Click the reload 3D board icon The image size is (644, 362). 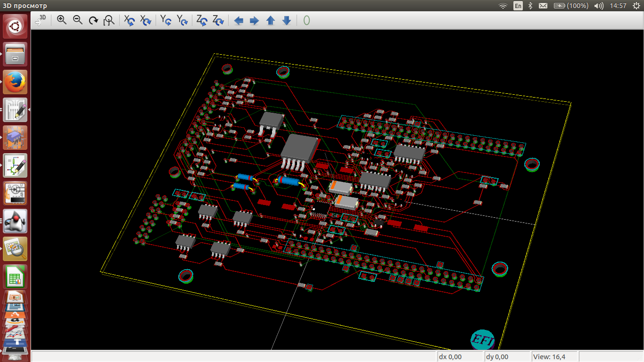(x=41, y=20)
